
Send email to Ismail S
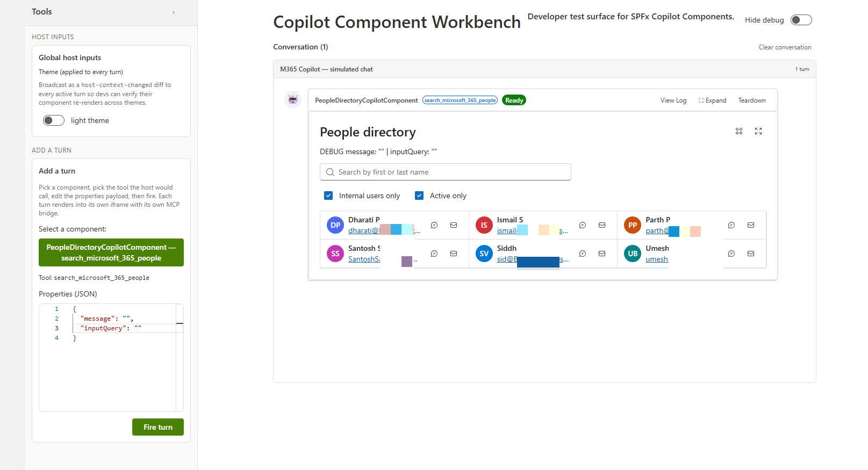click(602, 225)
